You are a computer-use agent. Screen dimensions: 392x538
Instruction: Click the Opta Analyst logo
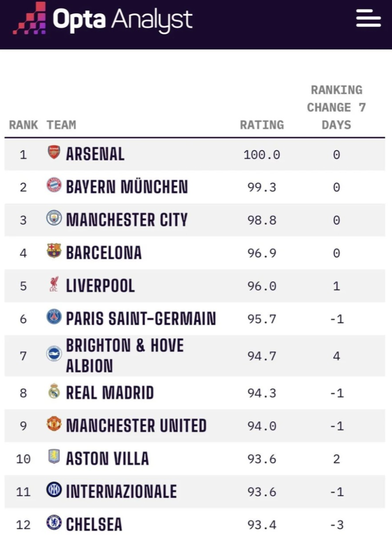coord(103,19)
